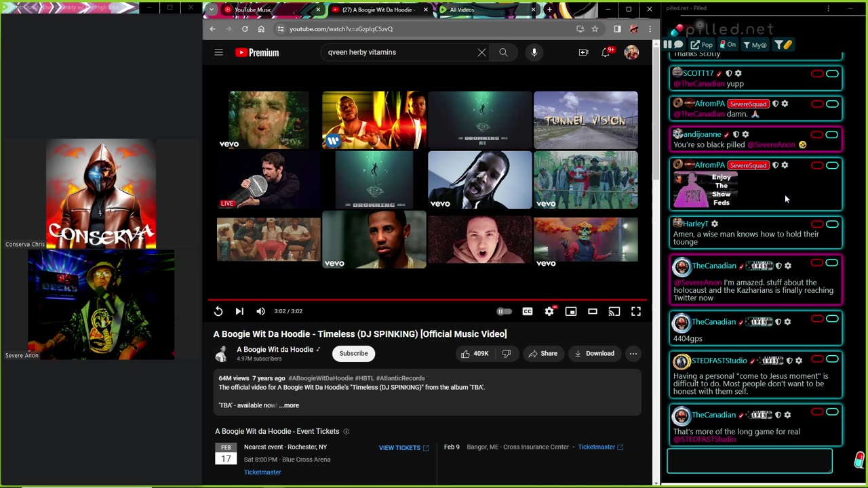Enter full screen video mode
This screenshot has height=488, width=868.
636,311
